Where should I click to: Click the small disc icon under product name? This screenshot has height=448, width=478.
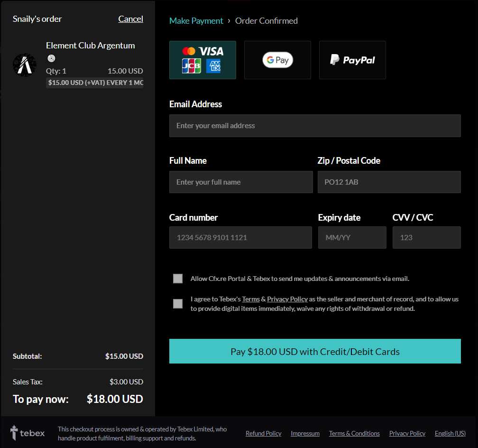[x=51, y=58]
